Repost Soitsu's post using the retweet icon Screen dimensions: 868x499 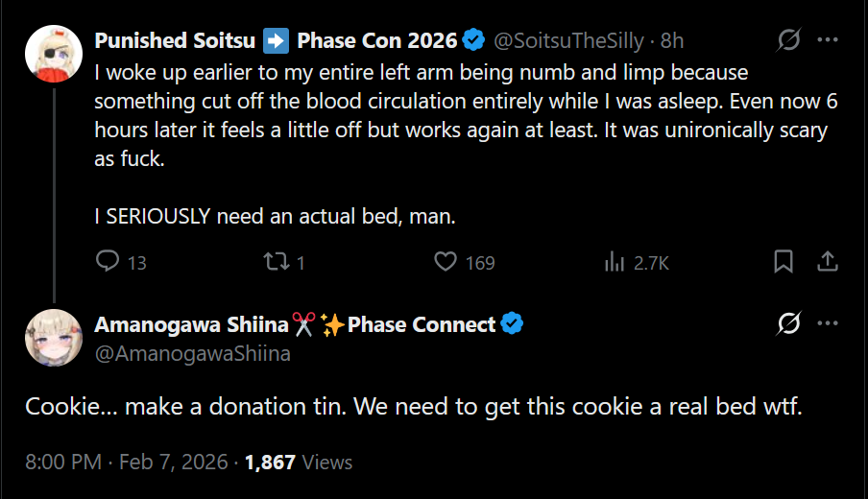pos(276,261)
